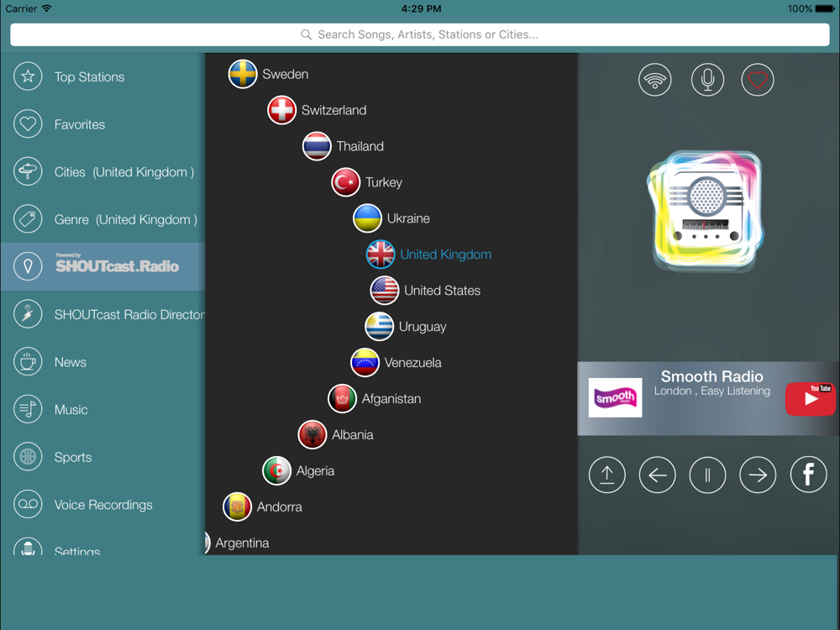840x630 pixels.
Task: Open Favorites heart icon in sidebar
Action: click(x=28, y=124)
